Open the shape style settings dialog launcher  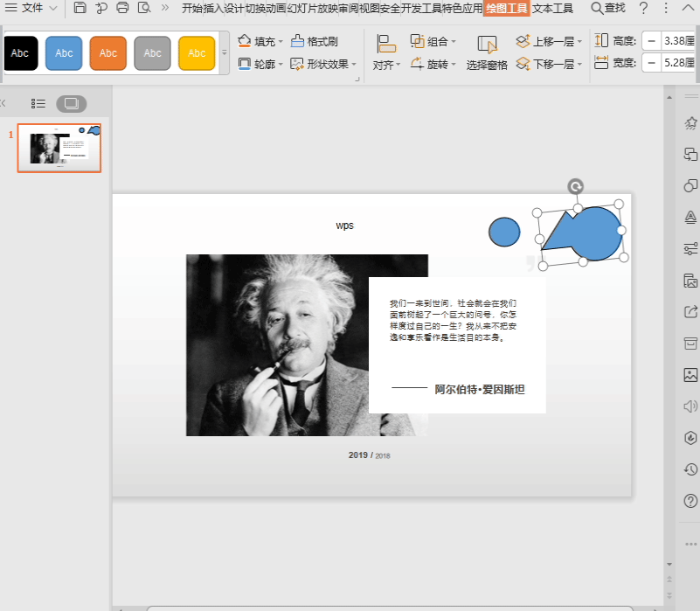pyautogui.click(x=357, y=80)
